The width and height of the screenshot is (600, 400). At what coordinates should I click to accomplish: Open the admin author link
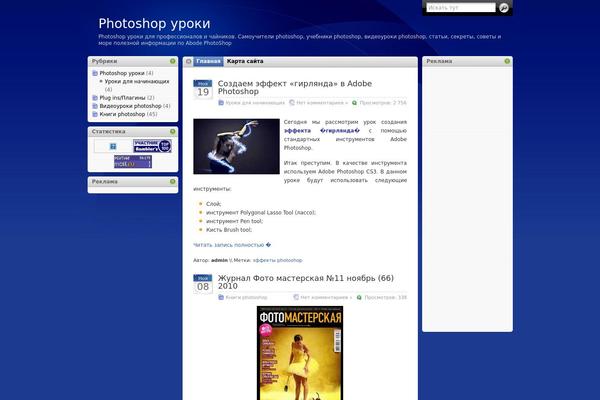219,260
